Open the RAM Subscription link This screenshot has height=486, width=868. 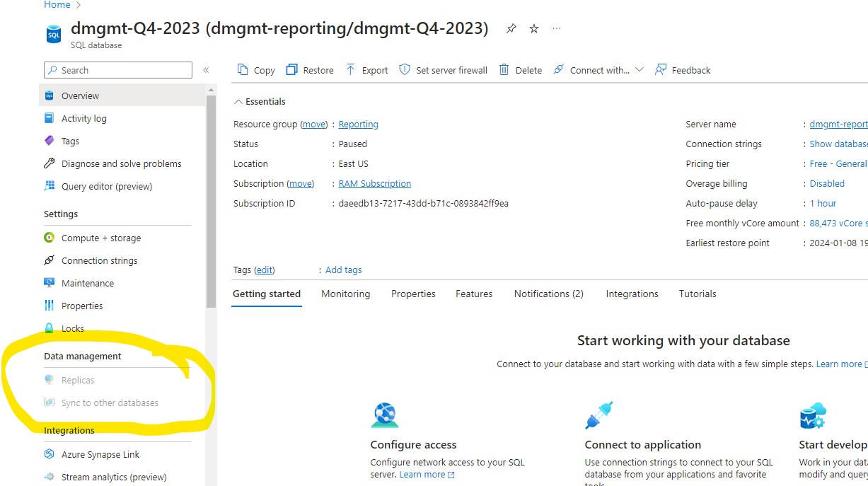[374, 183]
